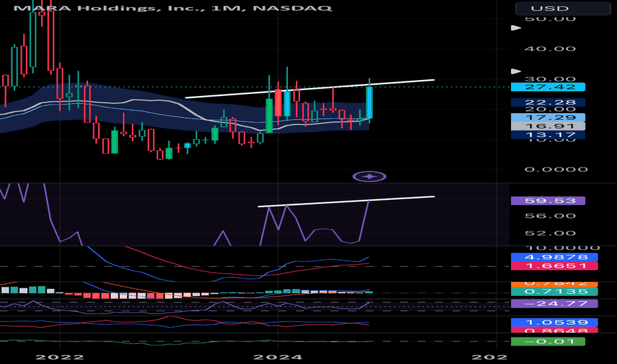Click the latest blue monthly candle
The image size is (617, 364).
click(369, 103)
